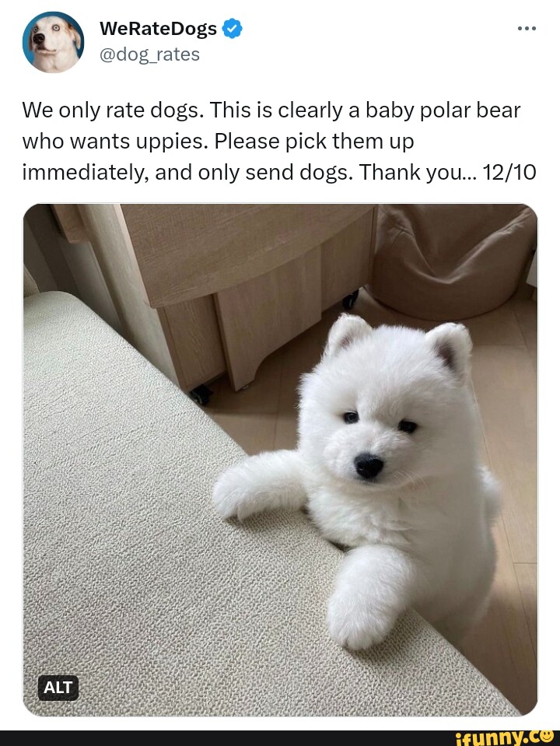The image size is (560, 746).
Task: Open the WeRateDogs profile avatar
Action: pos(54,42)
